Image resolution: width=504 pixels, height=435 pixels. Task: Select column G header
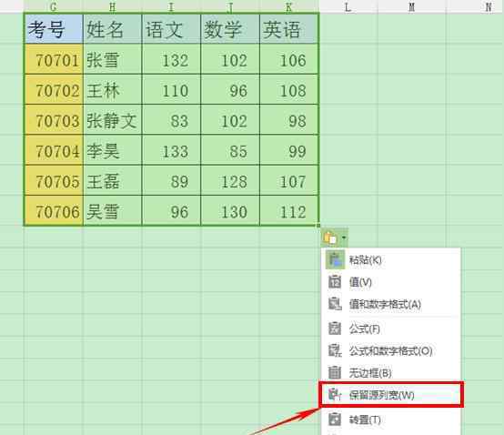54,6
